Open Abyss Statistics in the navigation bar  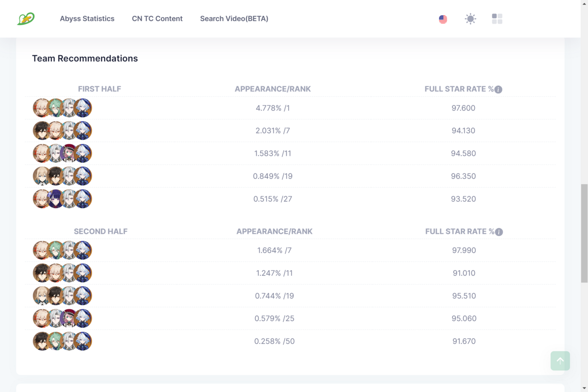87,19
